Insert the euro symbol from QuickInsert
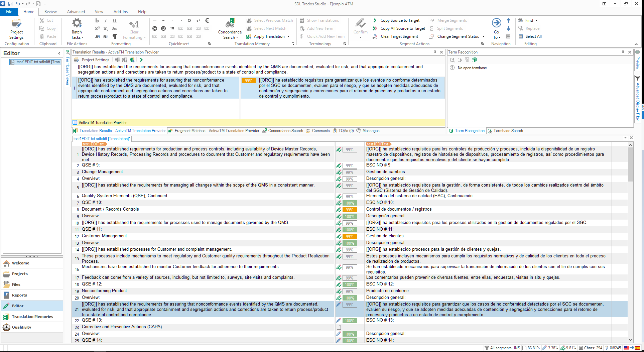This screenshot has height=352, width=644. [x=207, y=20]
